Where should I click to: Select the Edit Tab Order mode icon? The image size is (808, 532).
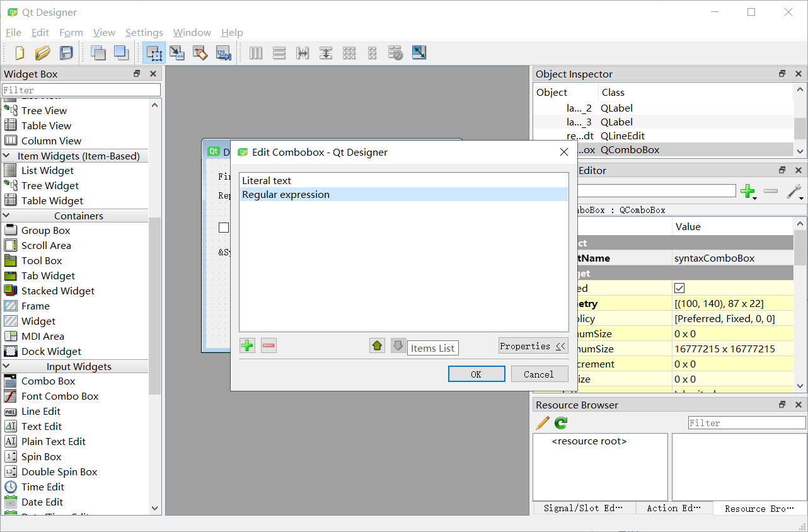tap(224, 53)
